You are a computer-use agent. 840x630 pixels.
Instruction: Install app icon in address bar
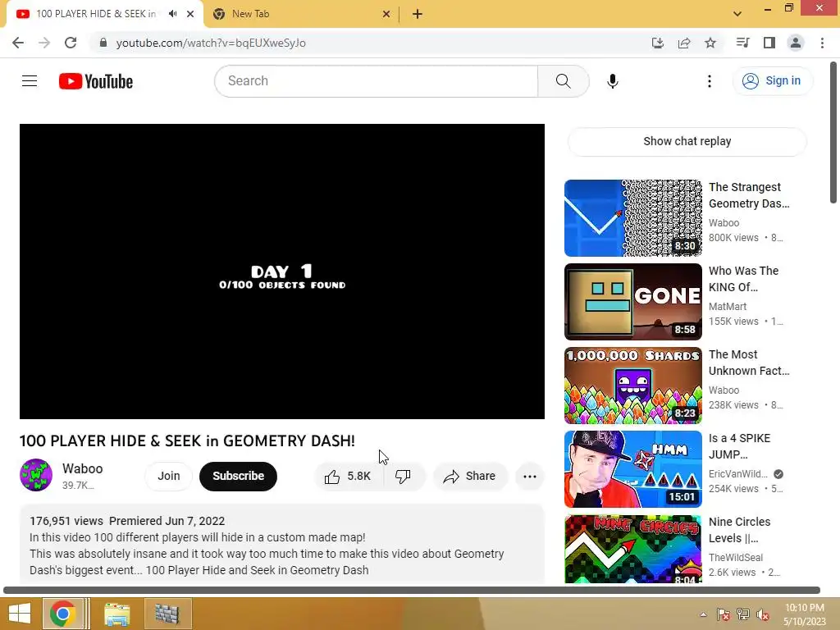tap(657, 43)
